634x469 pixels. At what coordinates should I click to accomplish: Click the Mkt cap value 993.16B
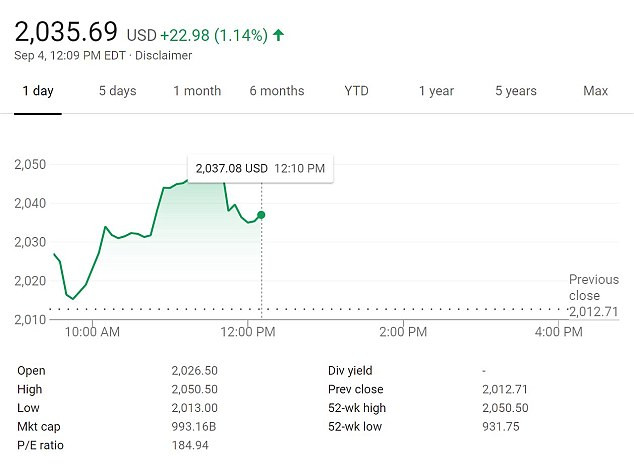(x=194, y=427)
